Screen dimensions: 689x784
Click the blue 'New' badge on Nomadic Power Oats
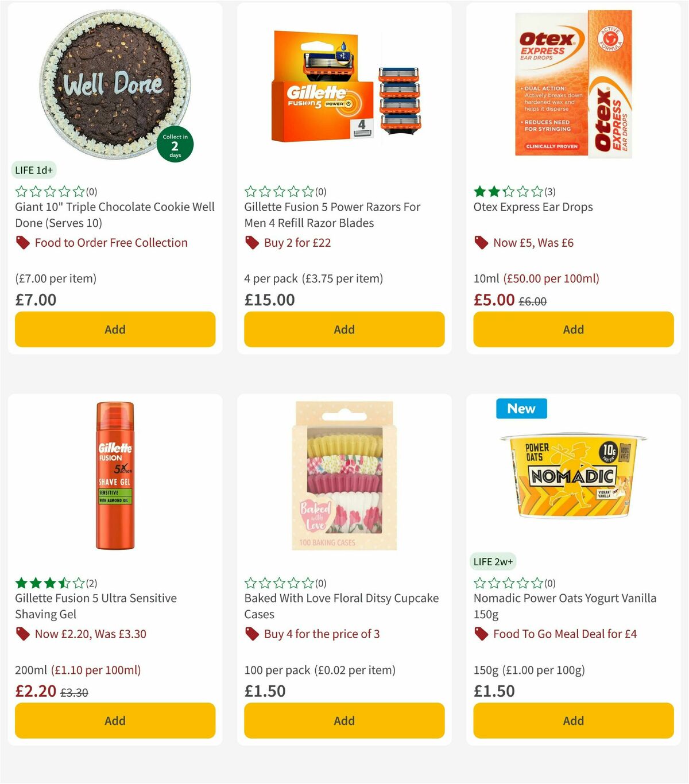(521, 409)
